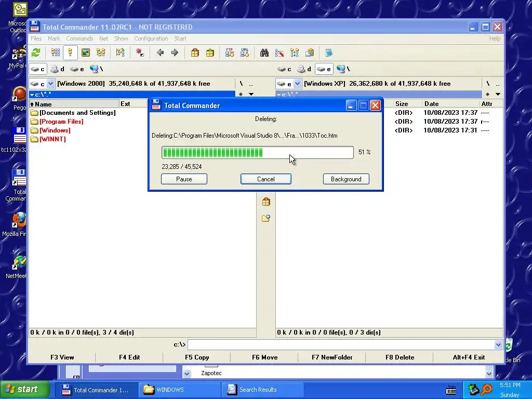
Task: Select the full details view toolbar icon
Action: point(70,52)
